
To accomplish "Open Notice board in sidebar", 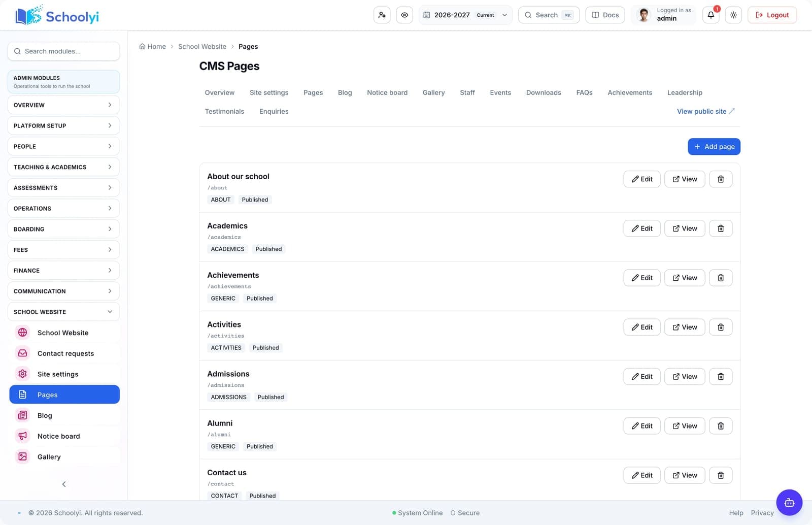I will pyautogui.click(x=64, y=436).
